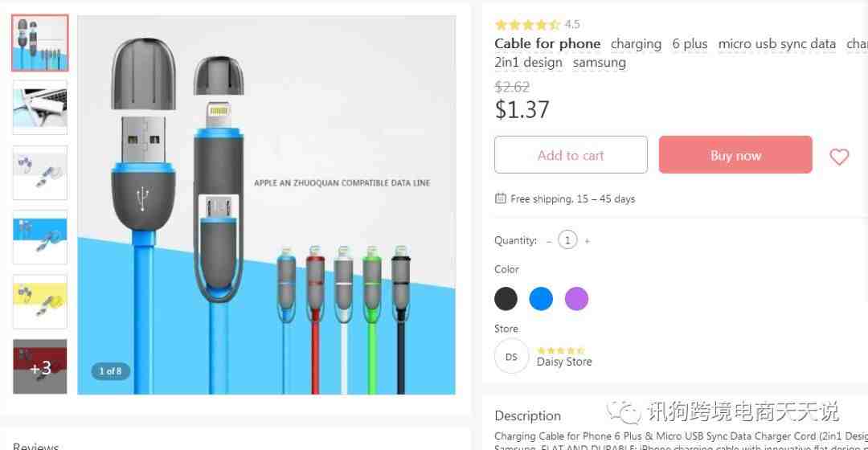Click the heart wishlist icon
868x450 pixels.
click(x=838, y=157)
